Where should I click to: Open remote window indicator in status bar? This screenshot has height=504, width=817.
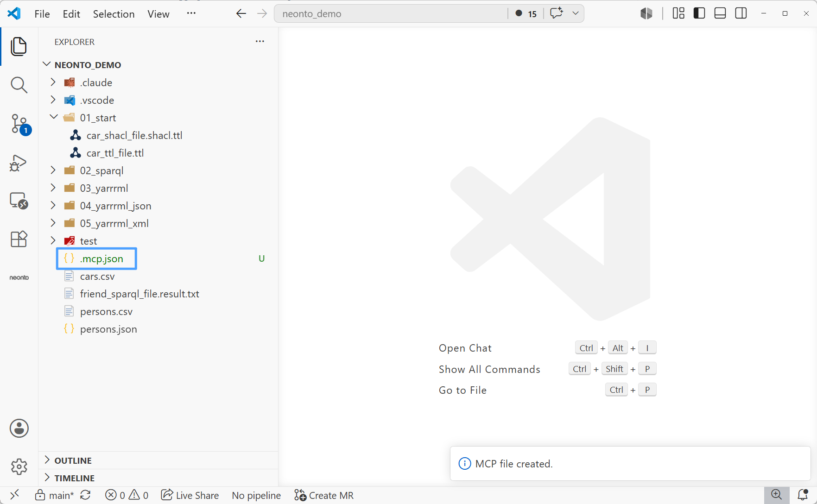[x=15, y=495]
